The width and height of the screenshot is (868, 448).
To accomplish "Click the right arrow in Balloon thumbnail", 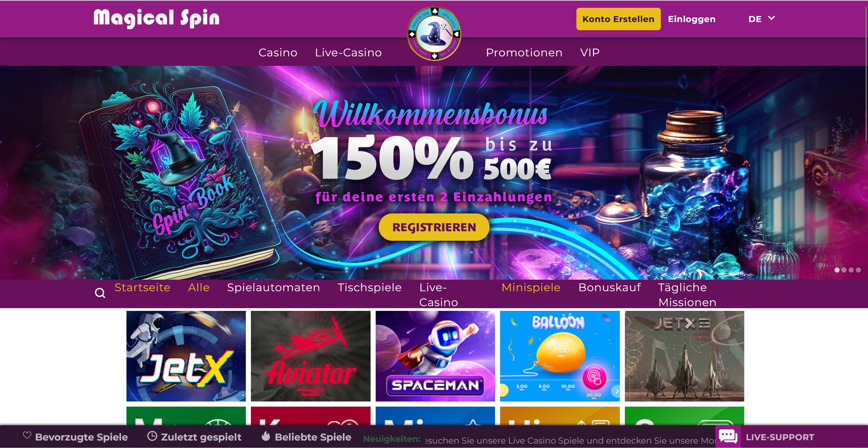I will coord(616,391).
